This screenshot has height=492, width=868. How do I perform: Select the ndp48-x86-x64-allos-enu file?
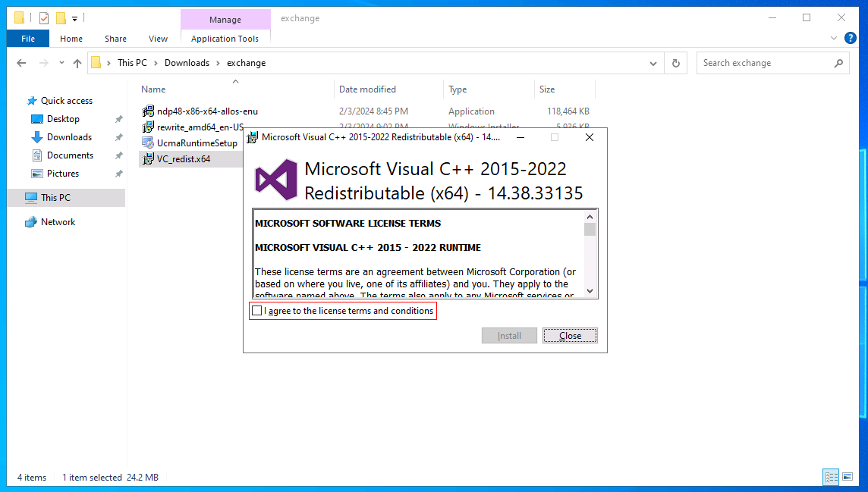pos(207,111)
